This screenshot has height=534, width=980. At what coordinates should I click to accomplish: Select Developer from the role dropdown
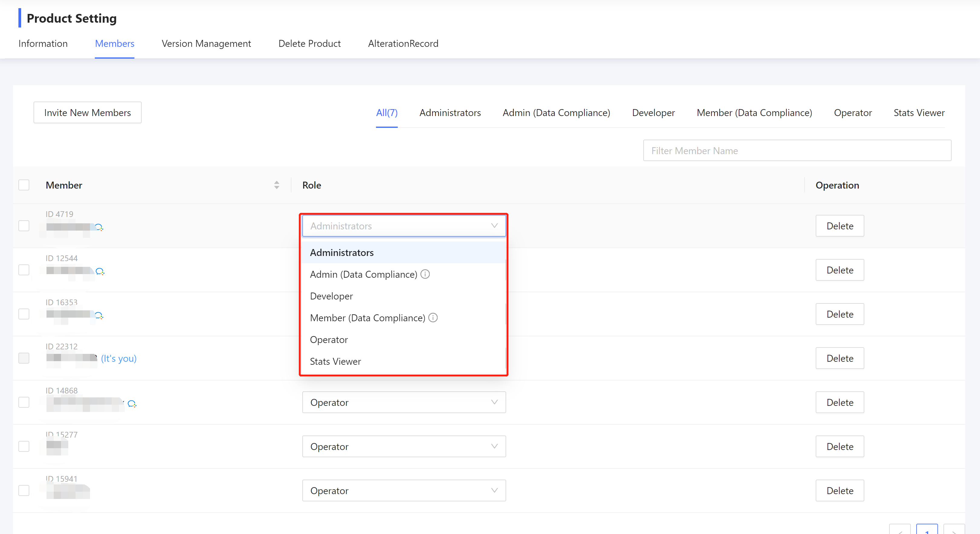(331, 296)
